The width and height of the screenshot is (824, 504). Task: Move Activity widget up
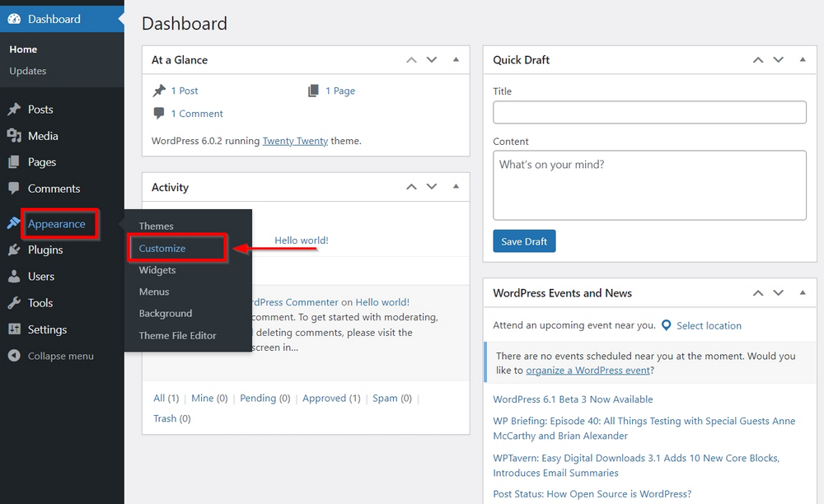[x=411, y=187]
